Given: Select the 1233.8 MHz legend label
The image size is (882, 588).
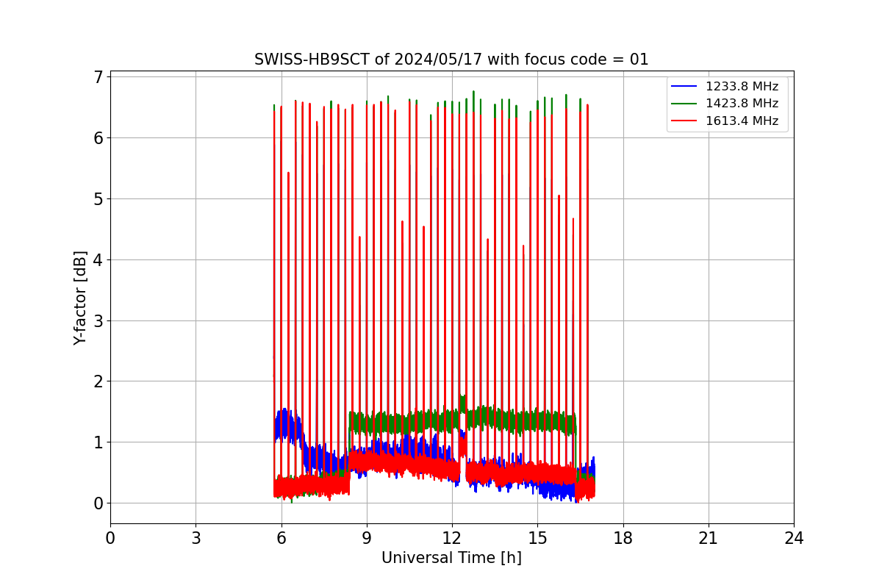Looking at the screenshot, I should (x=742, y=87).
